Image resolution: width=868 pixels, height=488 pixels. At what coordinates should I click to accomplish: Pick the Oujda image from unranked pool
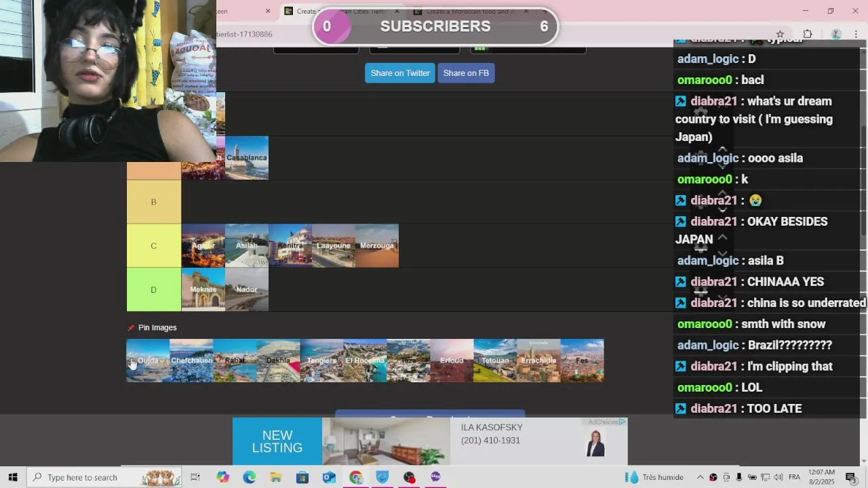[x=148, y=361]
